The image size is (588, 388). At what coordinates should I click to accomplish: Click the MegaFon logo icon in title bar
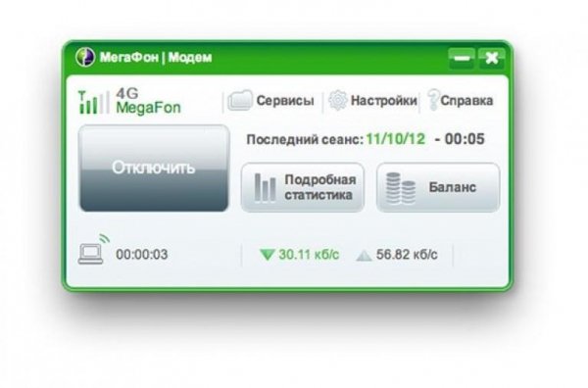[x=85, y=58]
